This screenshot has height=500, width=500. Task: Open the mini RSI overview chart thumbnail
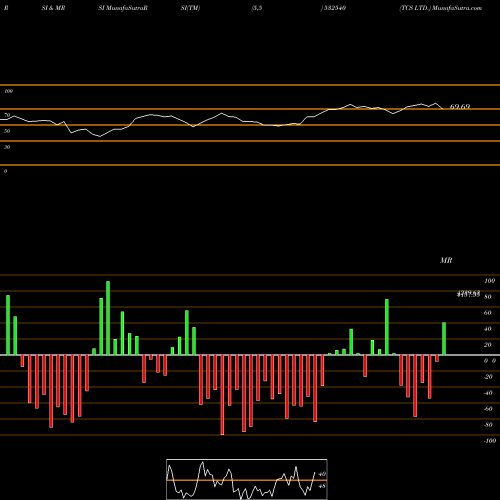pos(247,479)
